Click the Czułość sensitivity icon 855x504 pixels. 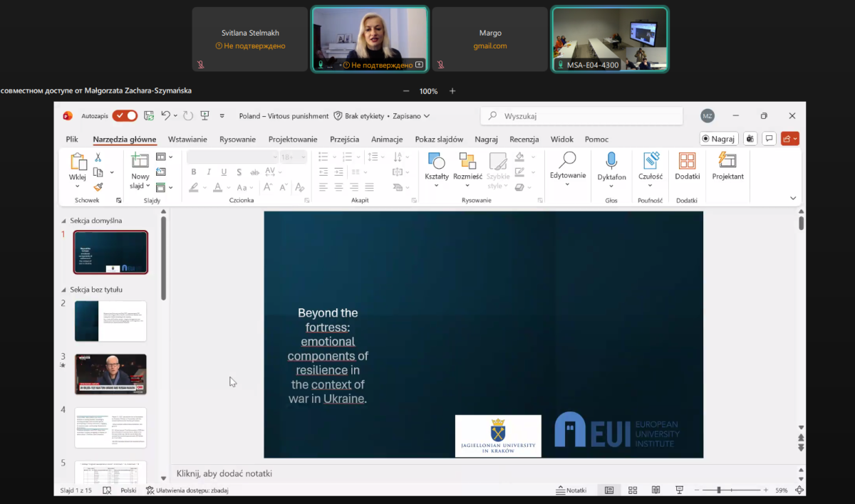(x=651, y=161)
